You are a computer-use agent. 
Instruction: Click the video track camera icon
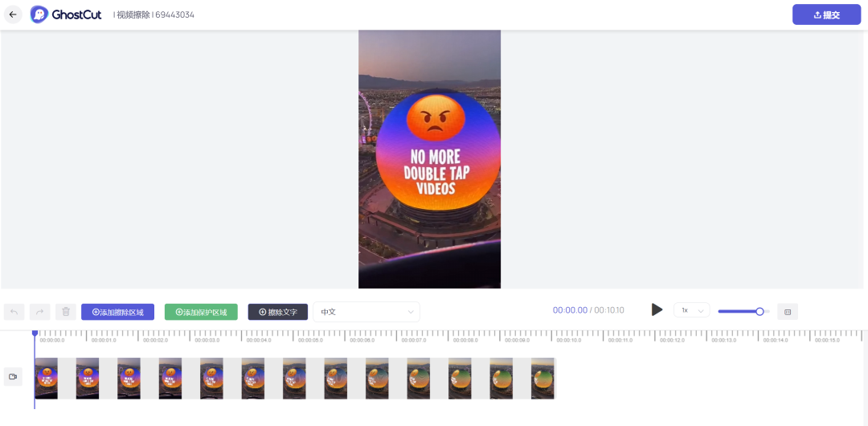14,377
